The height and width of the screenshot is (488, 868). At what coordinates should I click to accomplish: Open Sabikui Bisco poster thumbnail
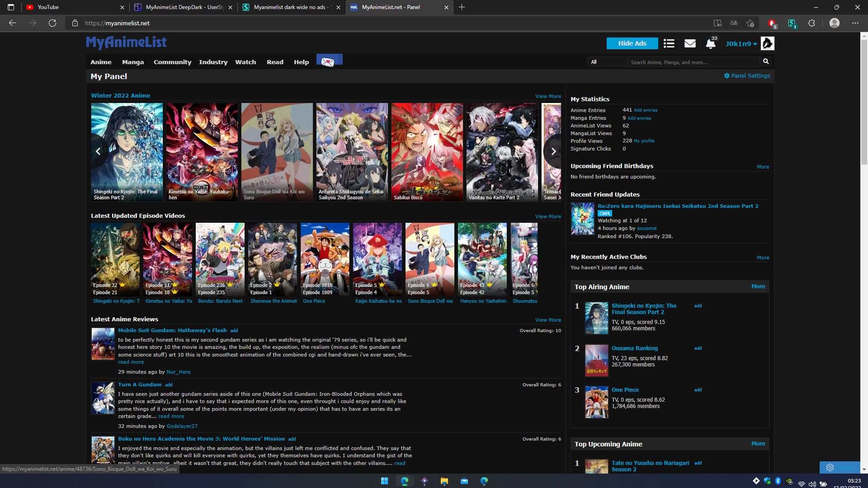coord(427,152)
